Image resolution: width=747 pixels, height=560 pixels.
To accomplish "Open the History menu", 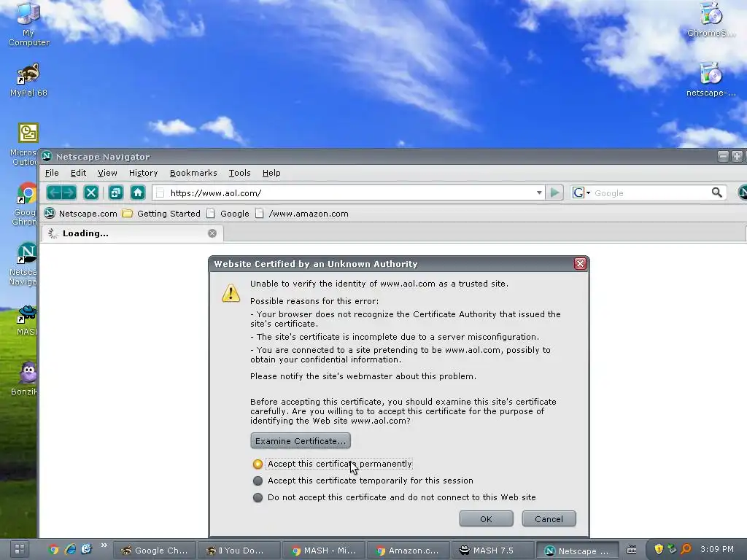I will (143, 173).
